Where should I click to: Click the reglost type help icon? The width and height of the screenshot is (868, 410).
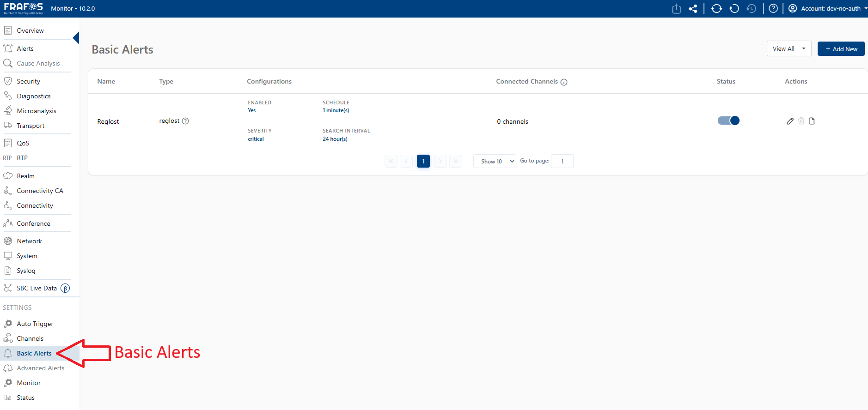point(185,121)
